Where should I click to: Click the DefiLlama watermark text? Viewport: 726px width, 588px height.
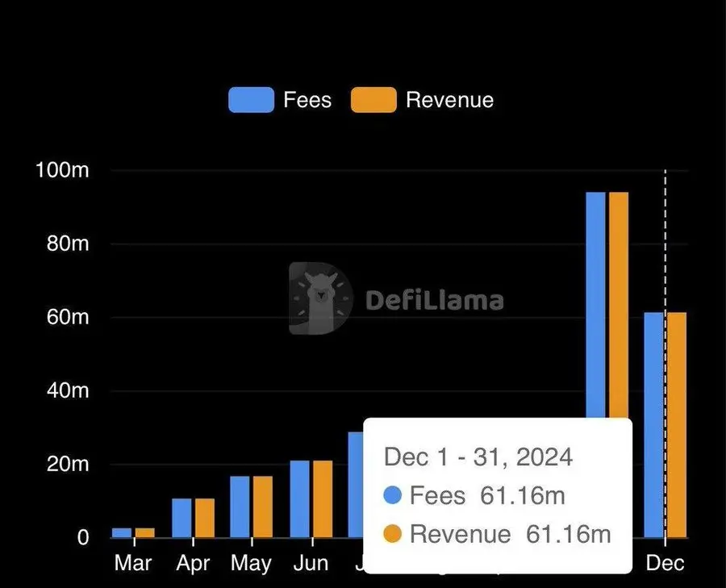click(x=435, y=301)
